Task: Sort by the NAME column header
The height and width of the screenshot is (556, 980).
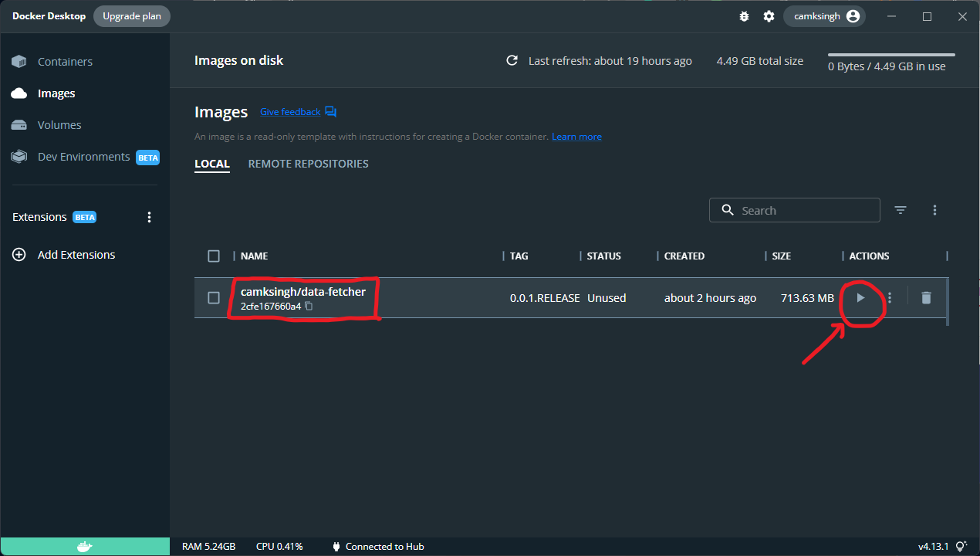Action: point(254,256)
